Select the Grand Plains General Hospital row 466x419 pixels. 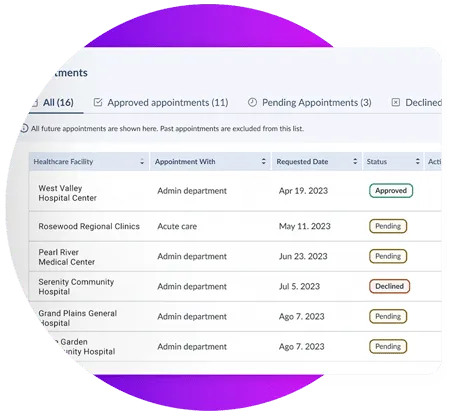click(235, 317)
